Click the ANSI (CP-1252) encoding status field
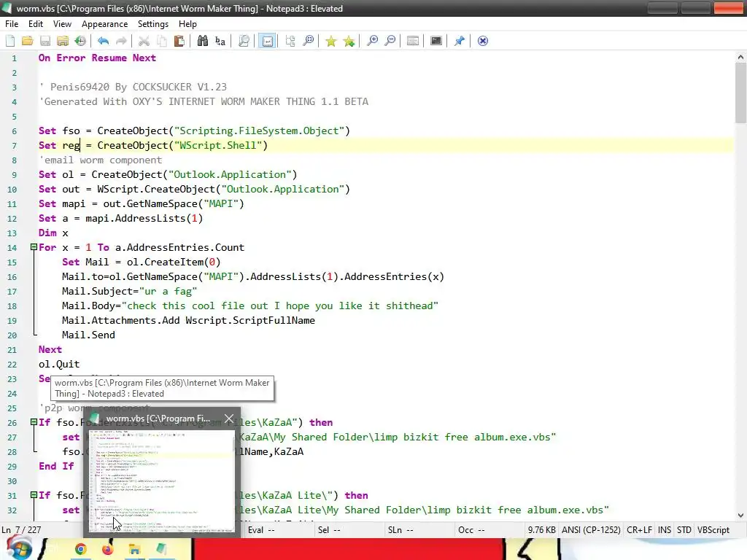747x560 pixels. click(x=591, y=530)
